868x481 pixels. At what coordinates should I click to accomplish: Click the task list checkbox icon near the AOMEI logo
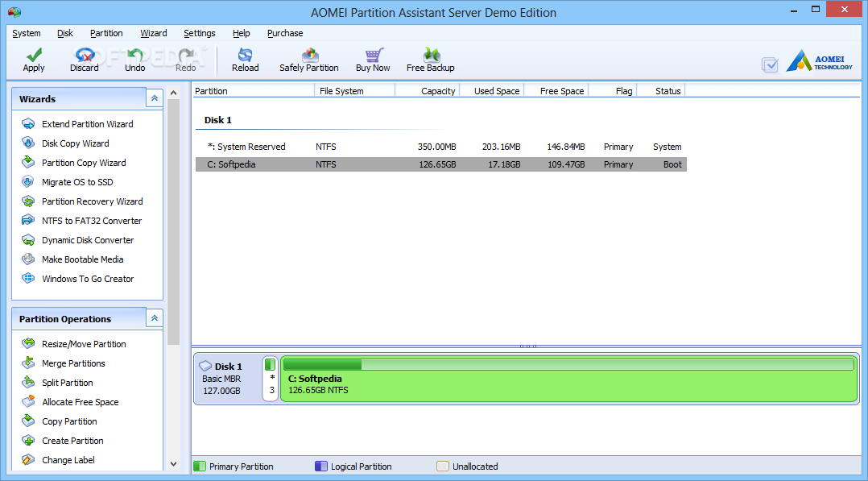click(x=770, y=64)
